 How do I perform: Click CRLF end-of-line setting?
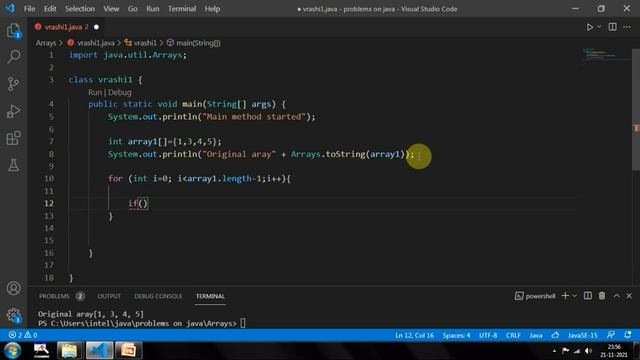[x=513, y=335]
